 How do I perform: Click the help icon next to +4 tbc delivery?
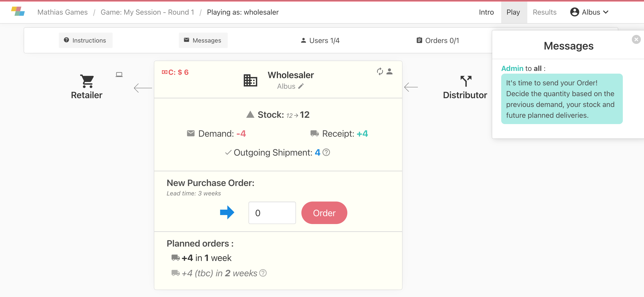coord(263,273)
